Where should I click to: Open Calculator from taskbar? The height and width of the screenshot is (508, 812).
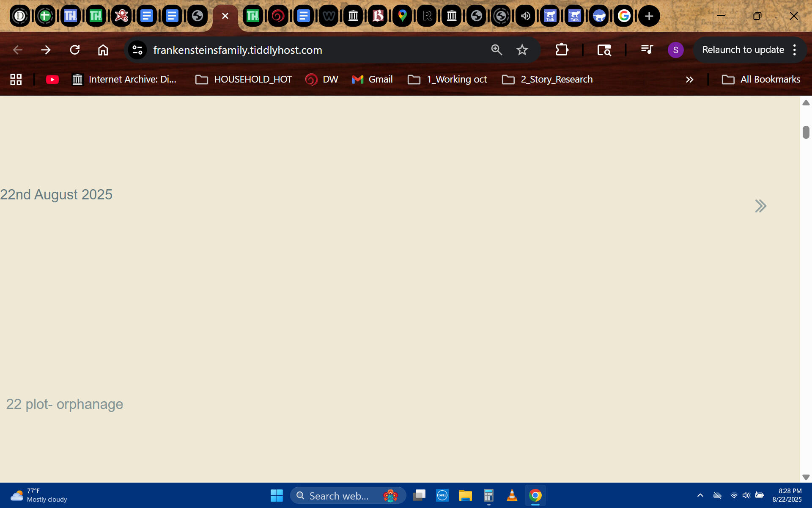(489, 496)
